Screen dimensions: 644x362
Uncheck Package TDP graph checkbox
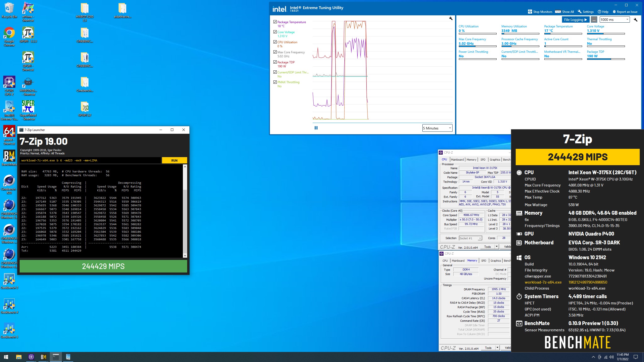(x=275, y=62)
